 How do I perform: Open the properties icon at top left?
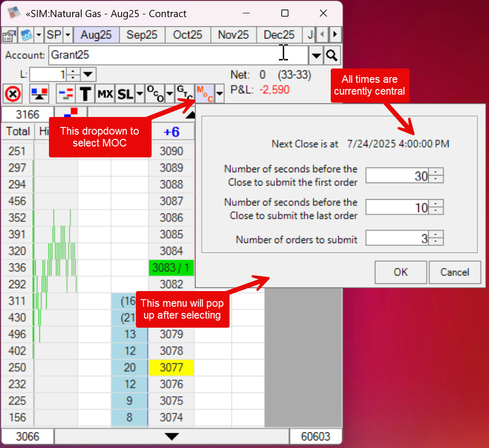pyautogui.click(x=9, y=35)
